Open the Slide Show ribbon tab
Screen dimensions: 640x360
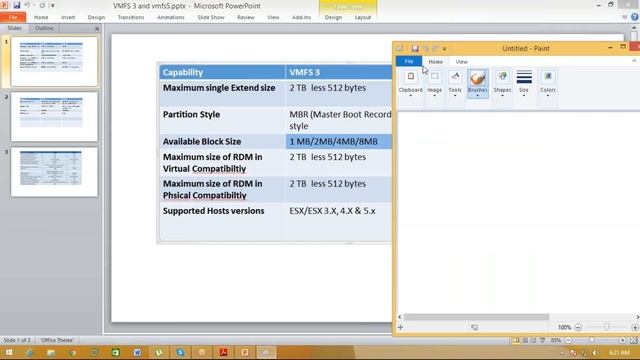pos(211,17)
